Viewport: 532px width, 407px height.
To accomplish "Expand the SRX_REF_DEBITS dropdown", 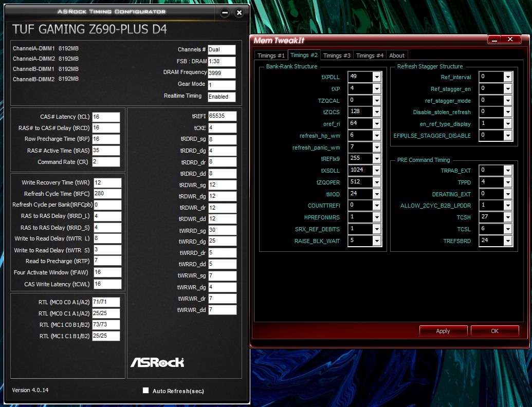I will click(x=377, y=229).
